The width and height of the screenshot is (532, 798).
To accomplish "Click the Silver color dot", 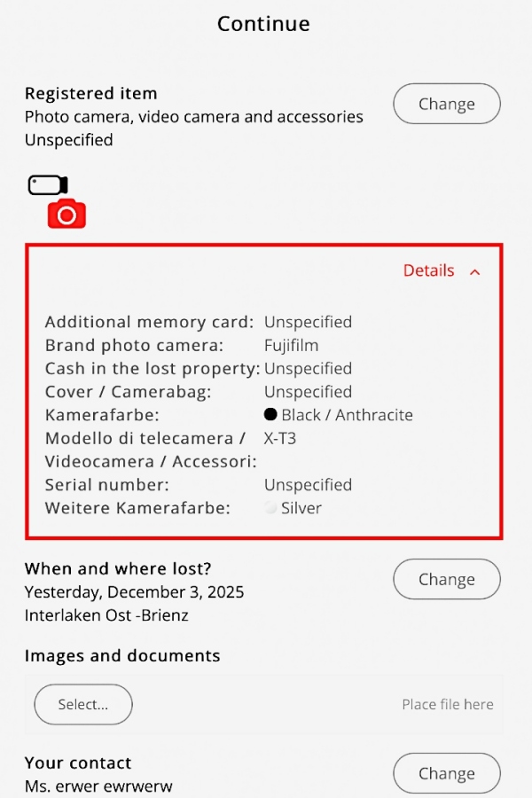I will coord(270,507).
